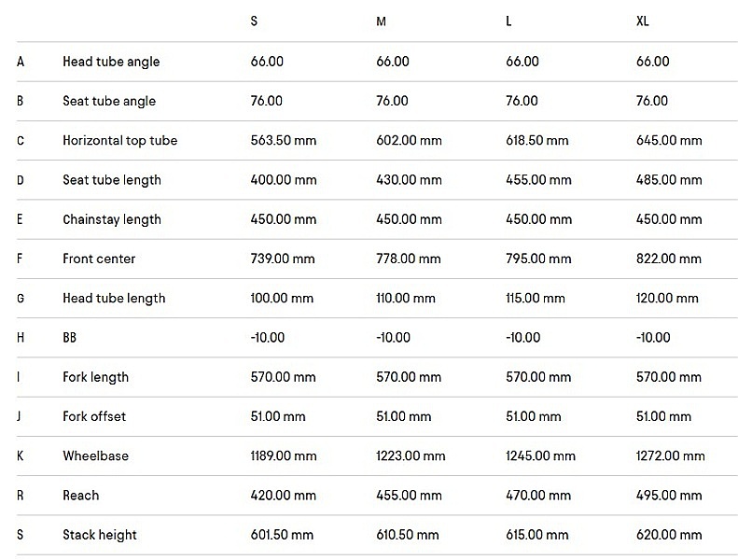Select the Chainstay length row label
Image resolution: width=738 pixels, height=560 pixels.
click(112, 219)
